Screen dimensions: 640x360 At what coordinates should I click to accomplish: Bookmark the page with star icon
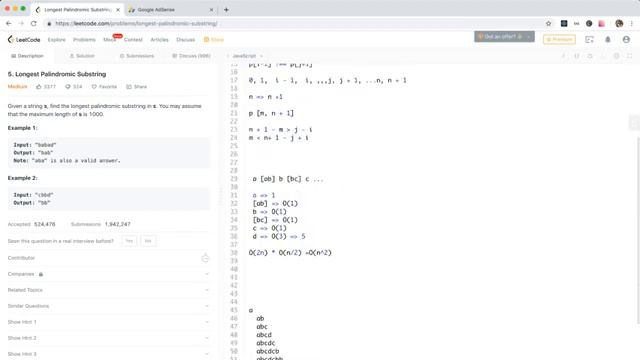(549, 24)
